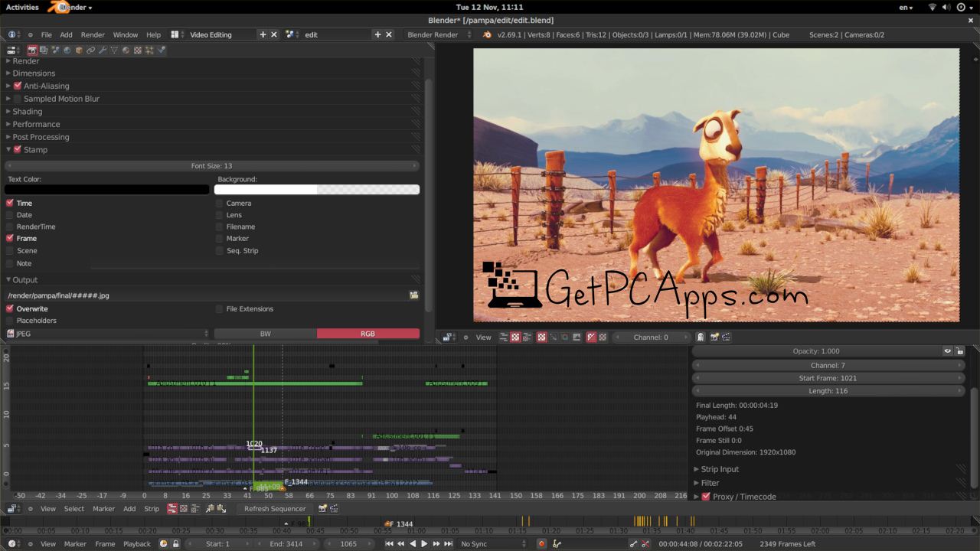Viewport: 980px width, 551px height.
Task: Open the No Sync dropdown
Action: pos(494,544)
